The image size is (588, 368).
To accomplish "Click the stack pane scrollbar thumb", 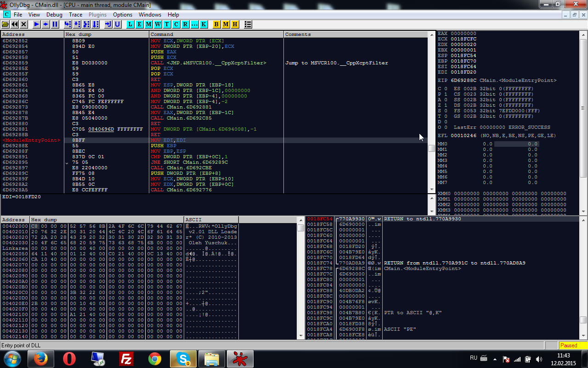I will [583, 320].
